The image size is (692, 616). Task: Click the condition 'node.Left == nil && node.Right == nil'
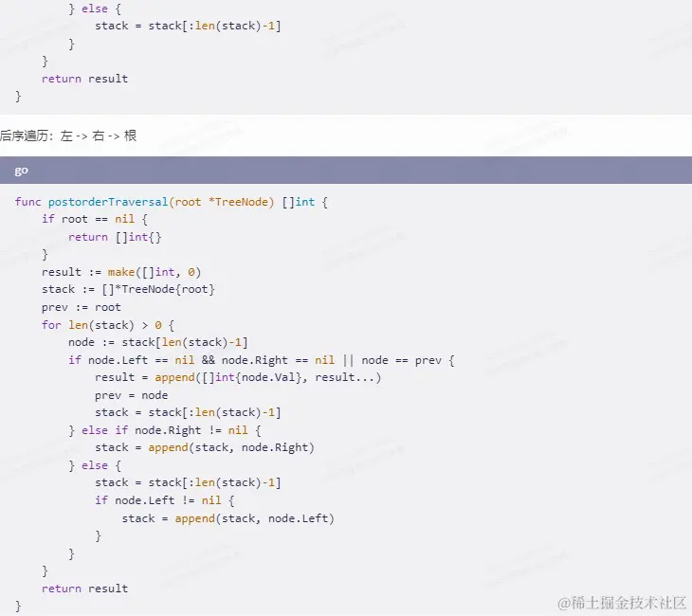211,360
